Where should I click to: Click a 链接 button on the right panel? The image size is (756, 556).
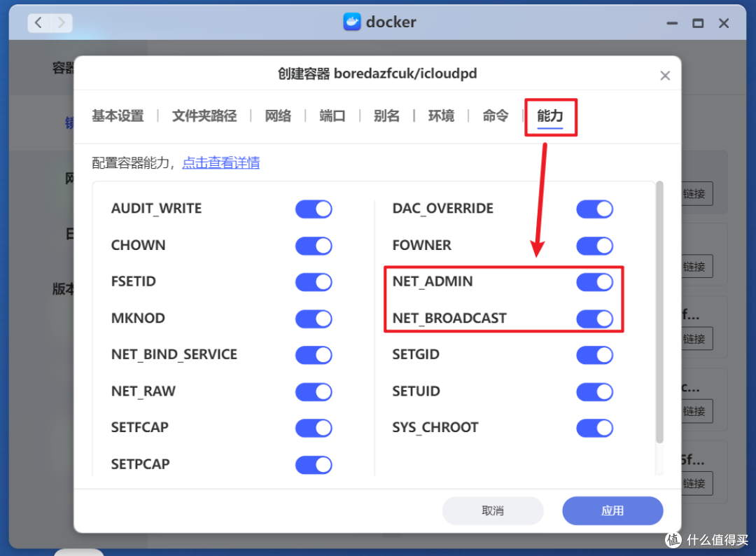[x=694, y=194]
